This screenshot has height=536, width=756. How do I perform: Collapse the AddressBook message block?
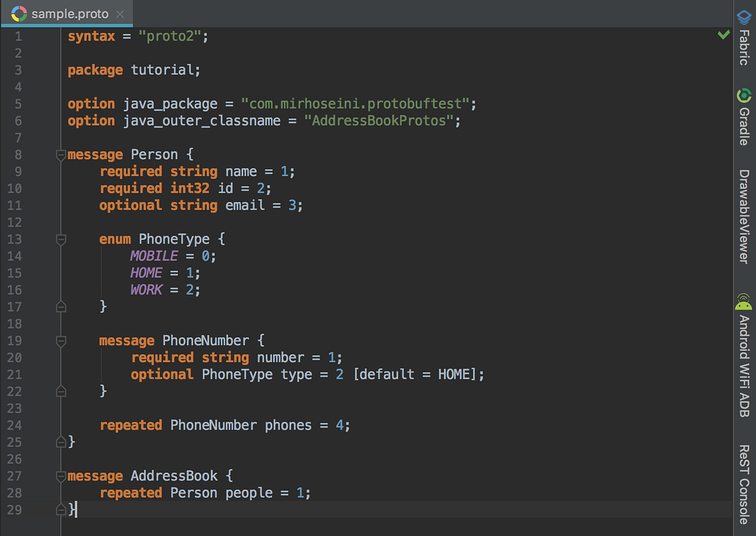60,476
